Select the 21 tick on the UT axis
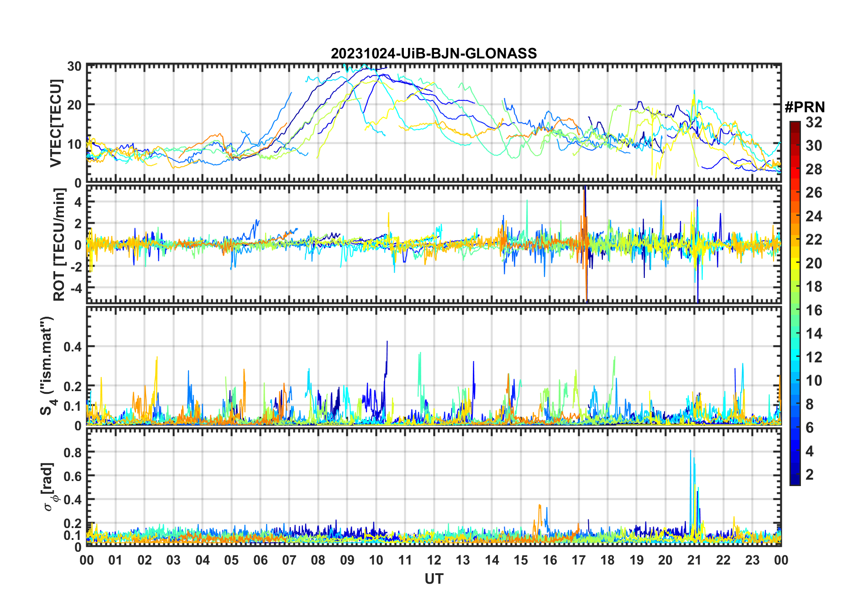Screen dimensions: 868x607 (x=694, y=560)
